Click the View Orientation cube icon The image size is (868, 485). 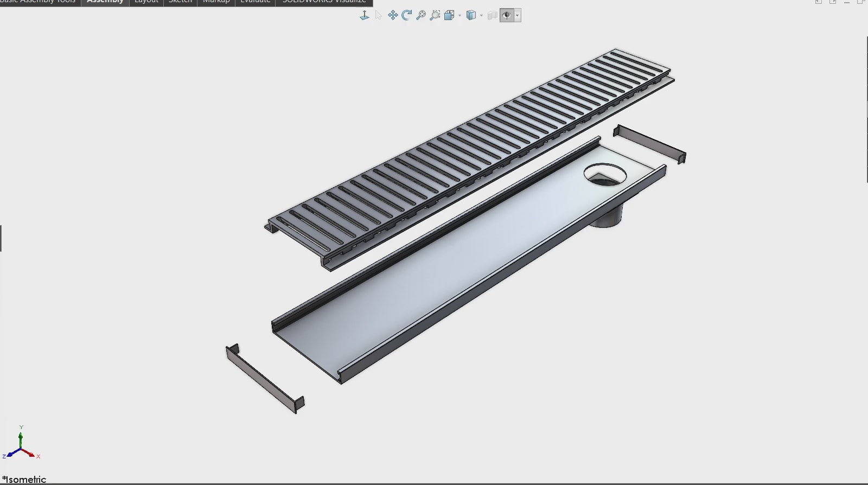449,15
